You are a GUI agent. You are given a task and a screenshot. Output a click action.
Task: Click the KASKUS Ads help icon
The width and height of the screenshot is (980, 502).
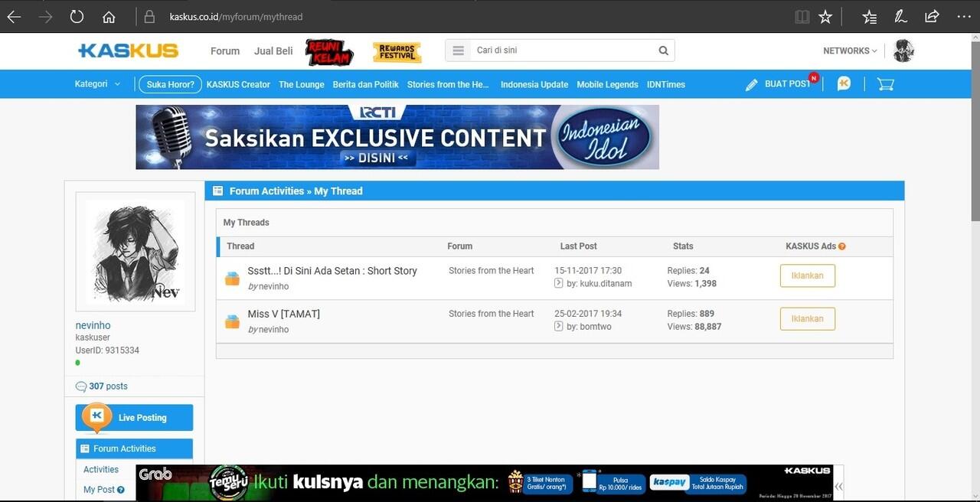(x=842, y=246)
